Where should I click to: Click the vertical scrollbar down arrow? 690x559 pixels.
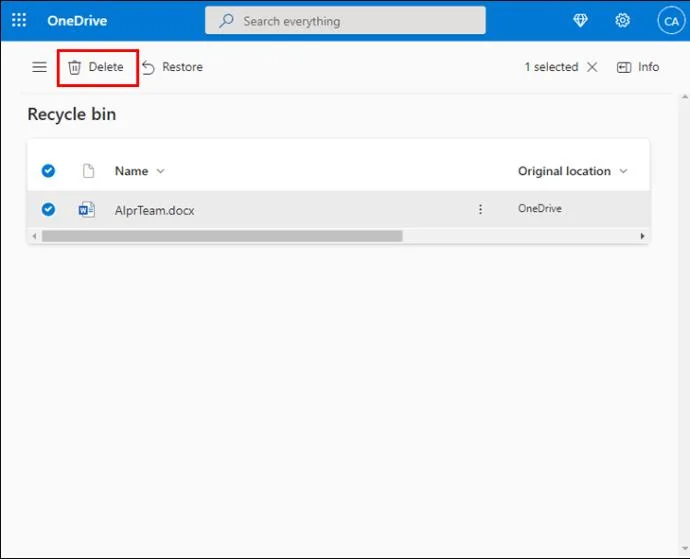tap(685, 548)
